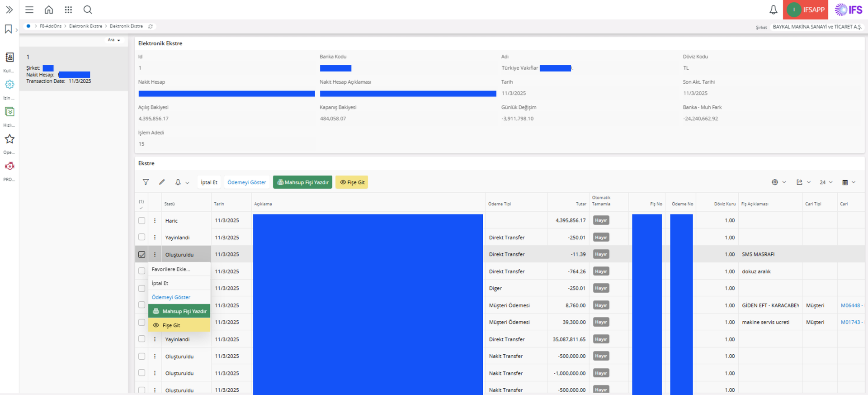Open customer link M06448

(850, 305)
